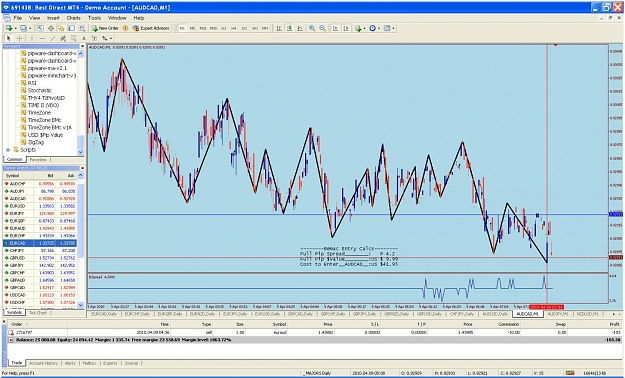Switch chart to bar chart icon
625x378 pixels.
(x=279, y=28)
